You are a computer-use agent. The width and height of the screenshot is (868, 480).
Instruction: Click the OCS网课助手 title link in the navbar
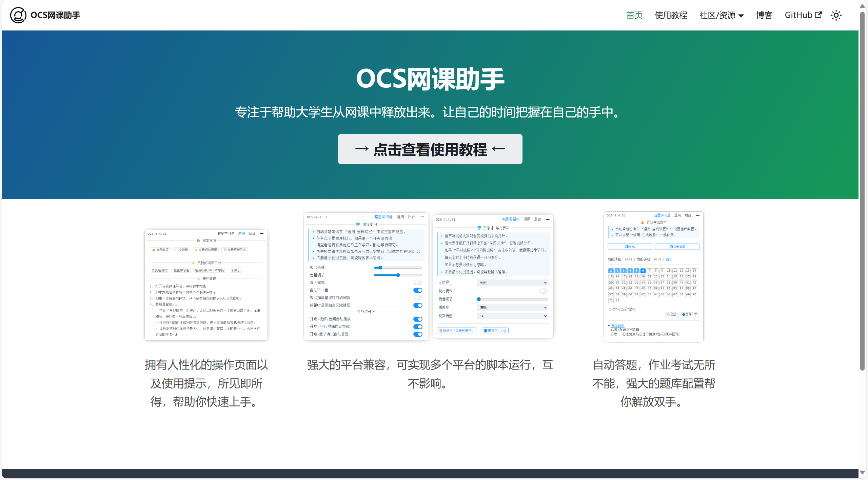55,15
